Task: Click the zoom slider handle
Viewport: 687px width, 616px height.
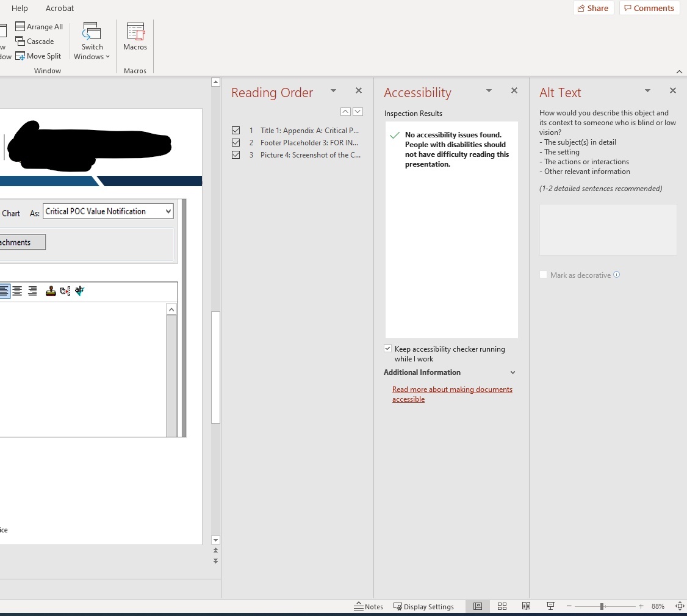Action: click(602, 606)
